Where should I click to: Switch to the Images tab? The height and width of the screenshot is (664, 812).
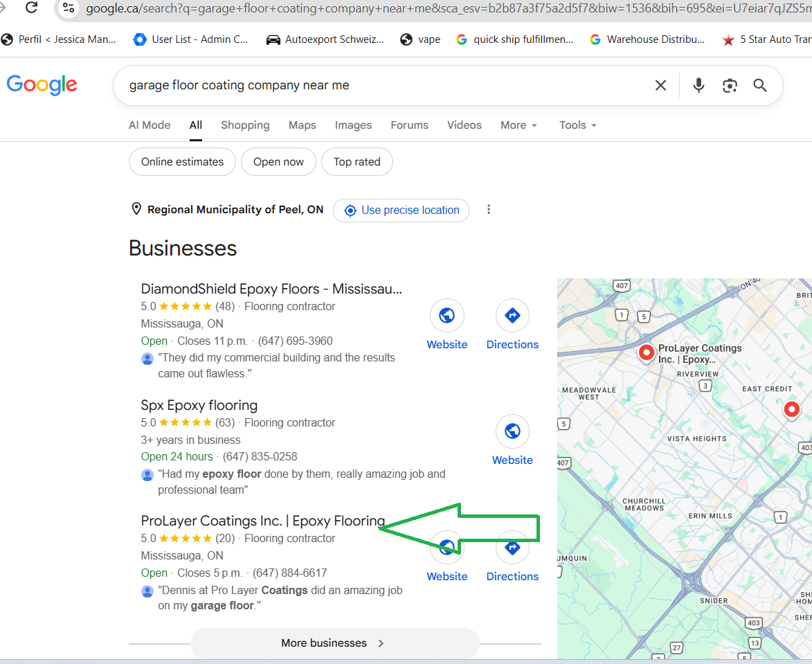(353, 125)
